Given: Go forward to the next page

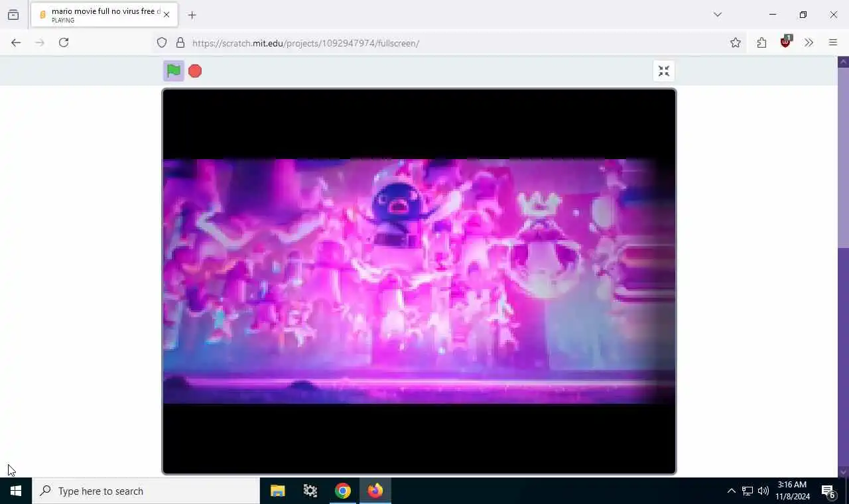Looking at the screenshot, I should coord(40,42).
